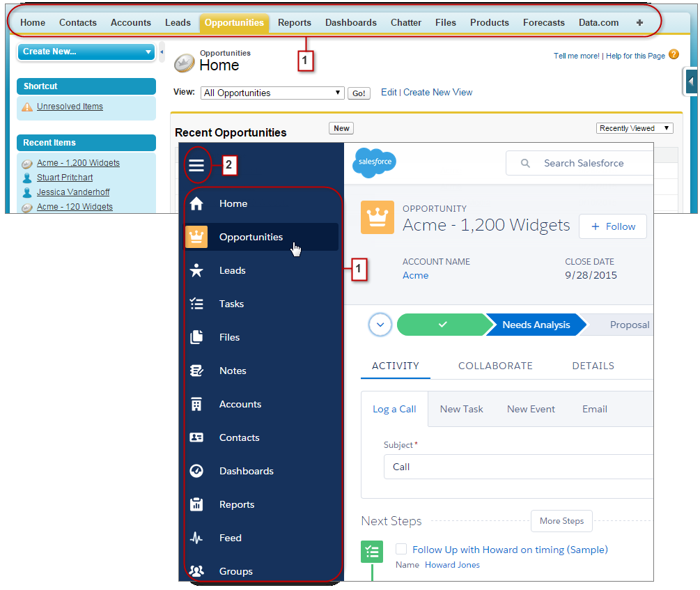Open the All Opportunities view dropdown
This screenshot has width=700, height=590.
coord(272,93)
